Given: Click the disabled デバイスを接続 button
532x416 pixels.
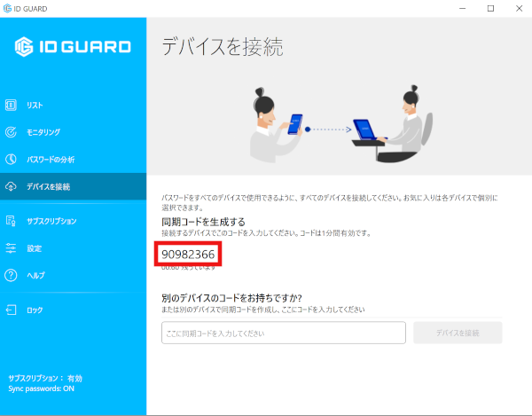Looking at the screenshot, I should pos(458,333).
